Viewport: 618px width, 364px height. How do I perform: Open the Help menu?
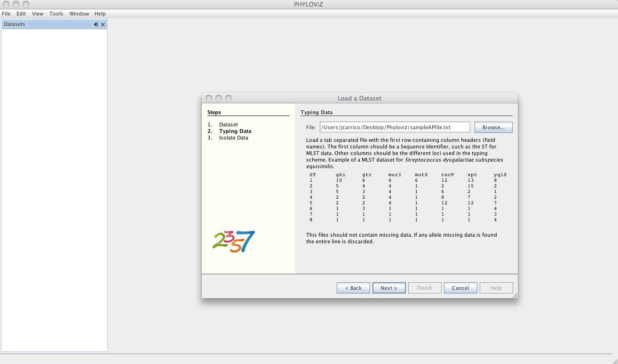[100, 14]
